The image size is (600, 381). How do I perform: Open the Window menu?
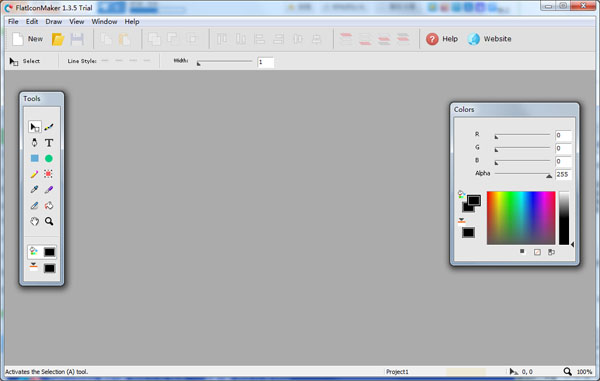tap(104, 22)
